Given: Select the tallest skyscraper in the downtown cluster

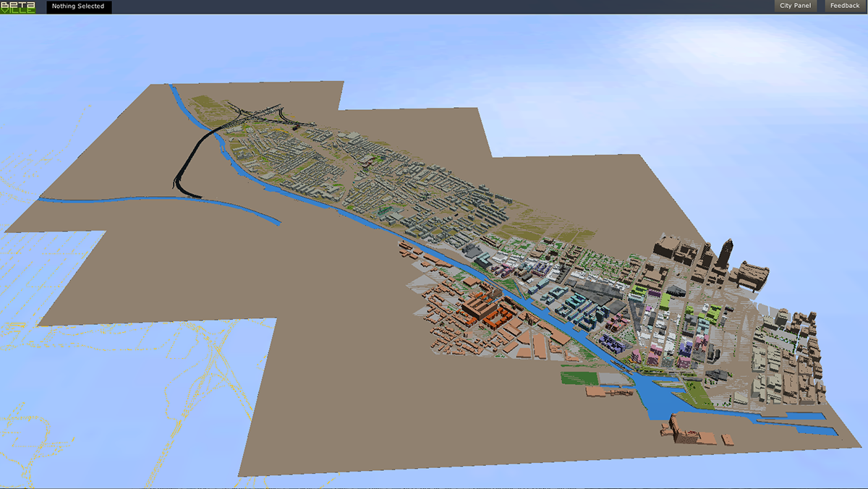Looking at the screenshot, I should (x=725, y=255).
